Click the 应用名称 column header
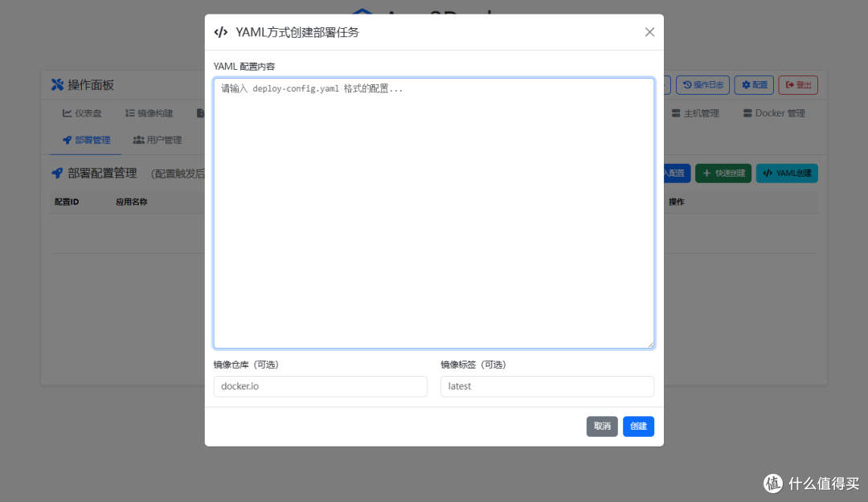 pyautogui.click(x=131, y=202)
